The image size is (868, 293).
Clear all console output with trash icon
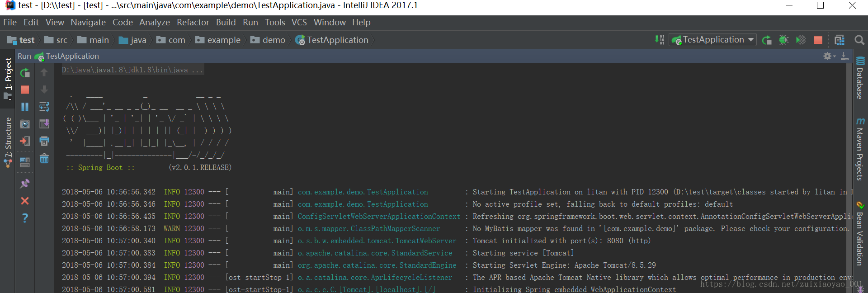[x=44, y=159]
